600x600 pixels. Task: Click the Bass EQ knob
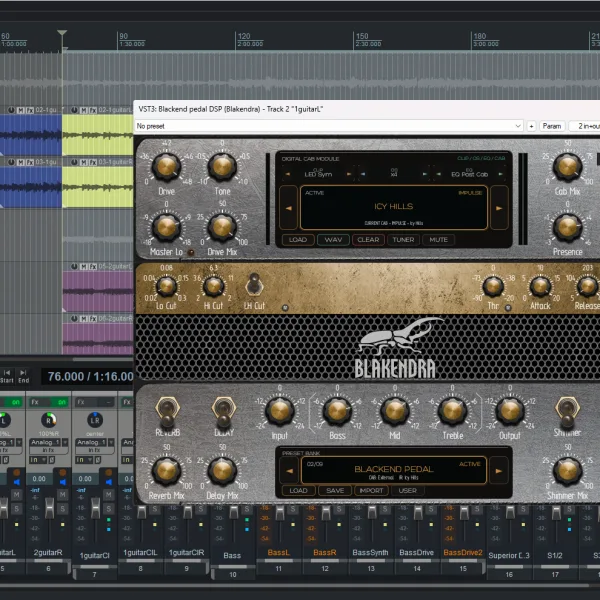point(337,411)
